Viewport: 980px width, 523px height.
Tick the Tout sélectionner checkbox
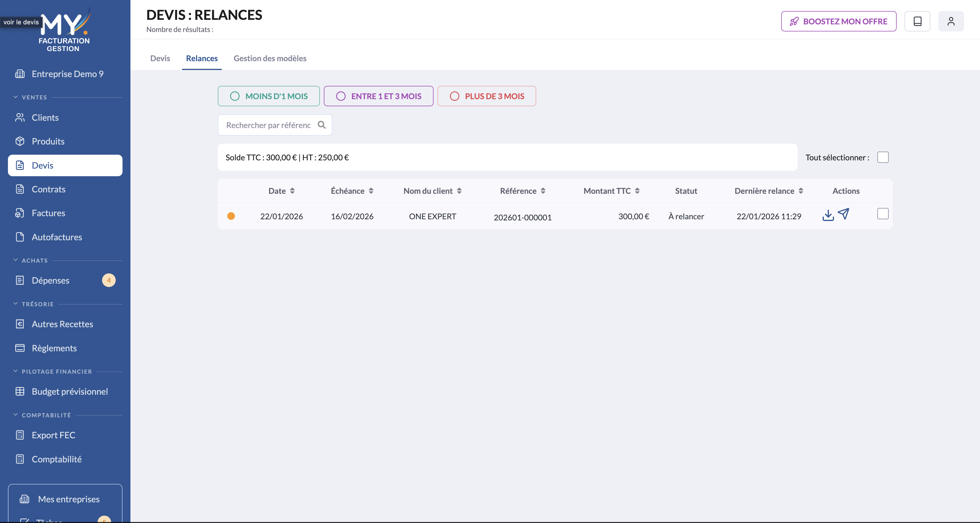pyautogui.click(x=883, y=157)
